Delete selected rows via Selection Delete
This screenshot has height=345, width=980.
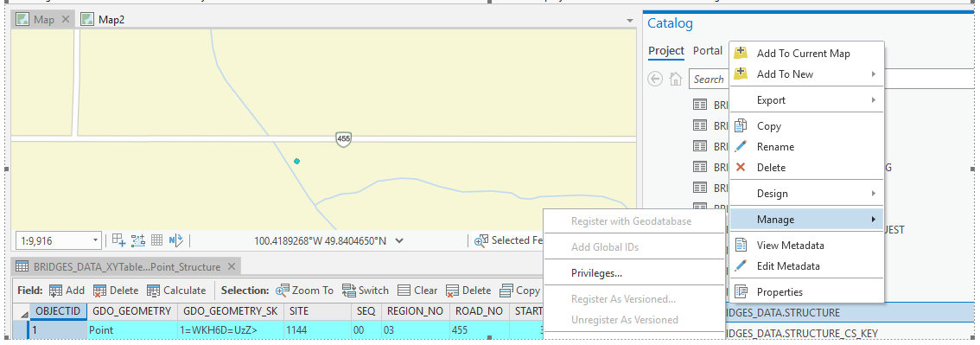pos(468,290)
